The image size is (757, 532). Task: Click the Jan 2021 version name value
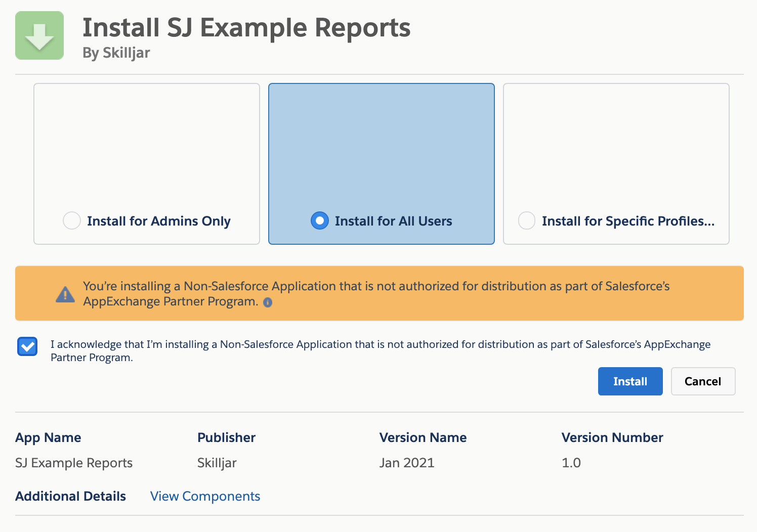tap(406, 463)
